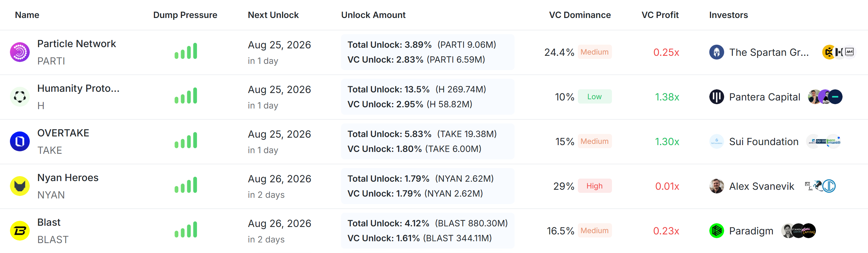
Task: Click the Pantera Capital logo icon
Action: pos(716,97)
